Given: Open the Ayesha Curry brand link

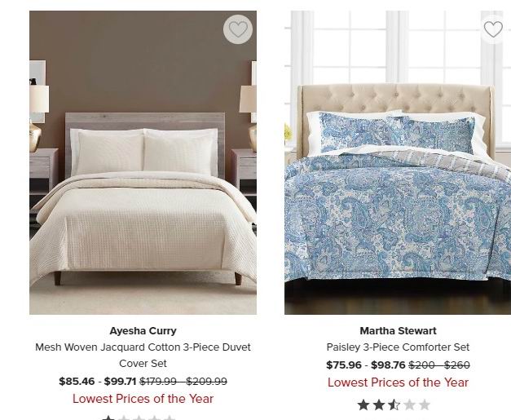Looking at the screenshot, I should [143, 330].
